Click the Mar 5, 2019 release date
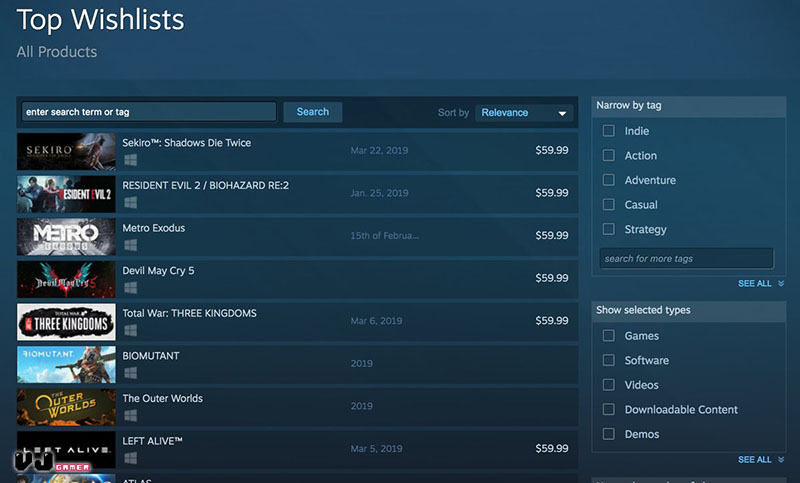This screenshot has height=483, width=800. [376, 449]
